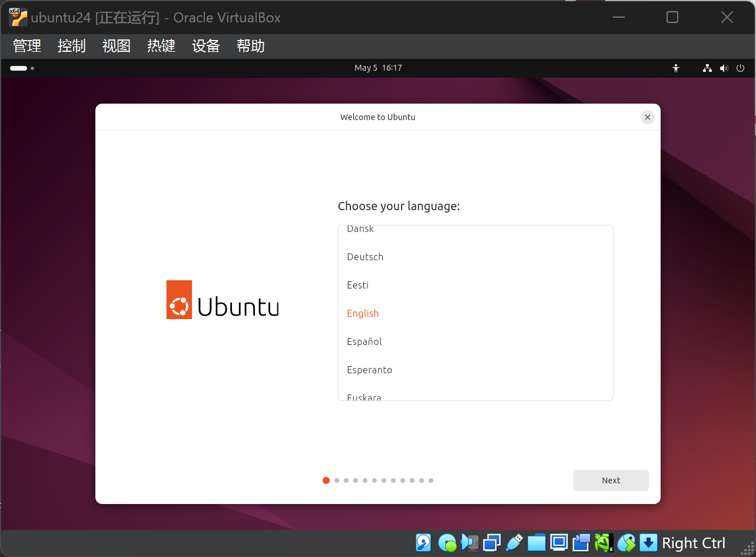Click the green turtle CPU execution indicator
This screenshot has height=557, width=756.
604,542
